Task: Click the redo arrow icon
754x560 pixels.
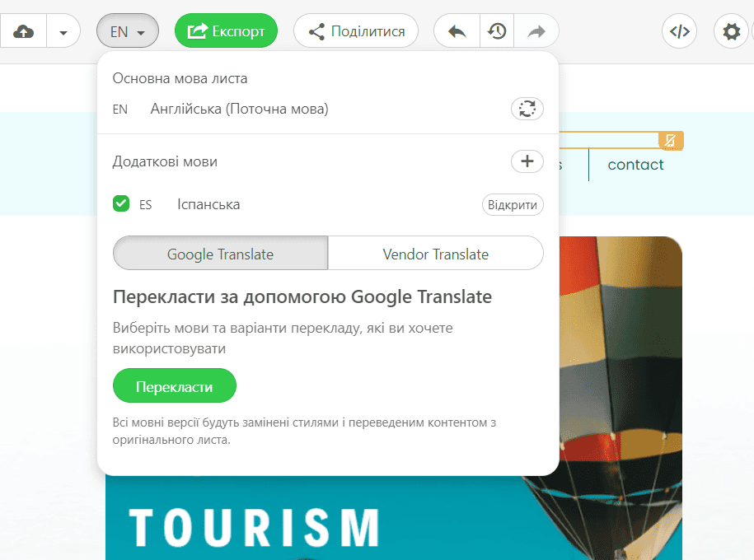Action: tap(536, 30)
